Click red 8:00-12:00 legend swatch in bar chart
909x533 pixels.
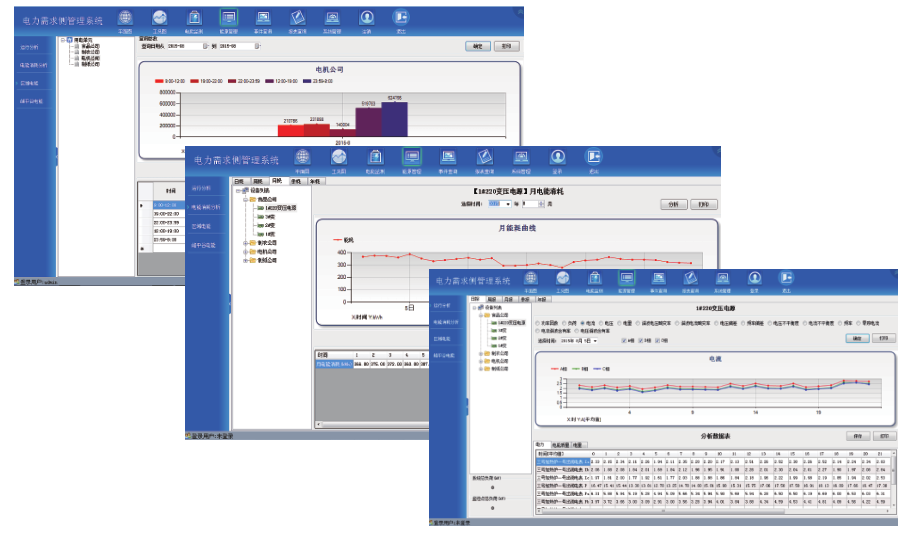[x=160, y=81]
